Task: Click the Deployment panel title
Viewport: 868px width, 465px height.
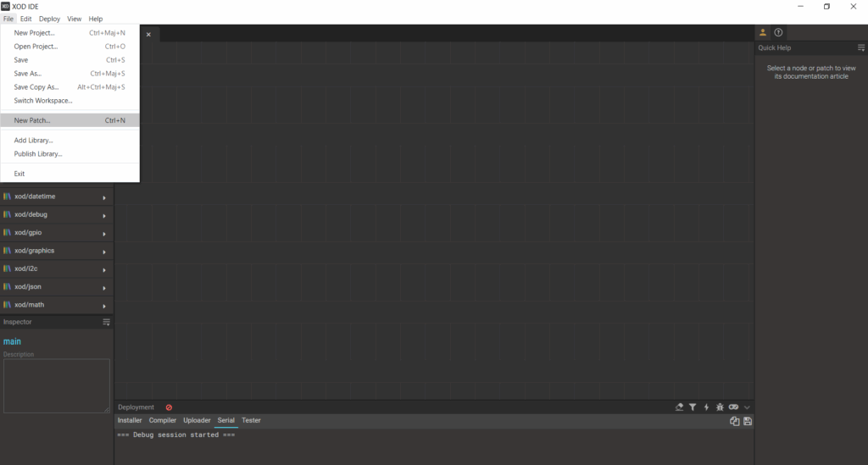Action: click(136, 407)
